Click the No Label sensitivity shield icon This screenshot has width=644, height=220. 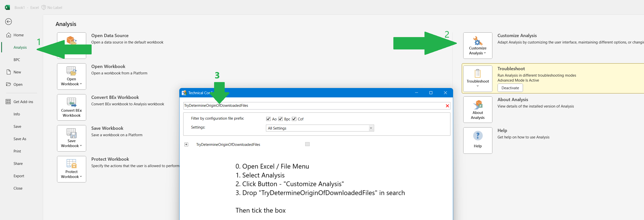(43, 7)
